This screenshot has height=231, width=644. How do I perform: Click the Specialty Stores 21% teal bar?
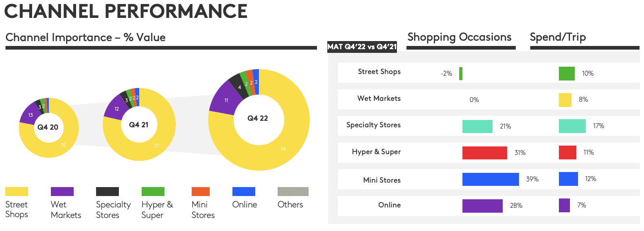(x=477, y=126)
